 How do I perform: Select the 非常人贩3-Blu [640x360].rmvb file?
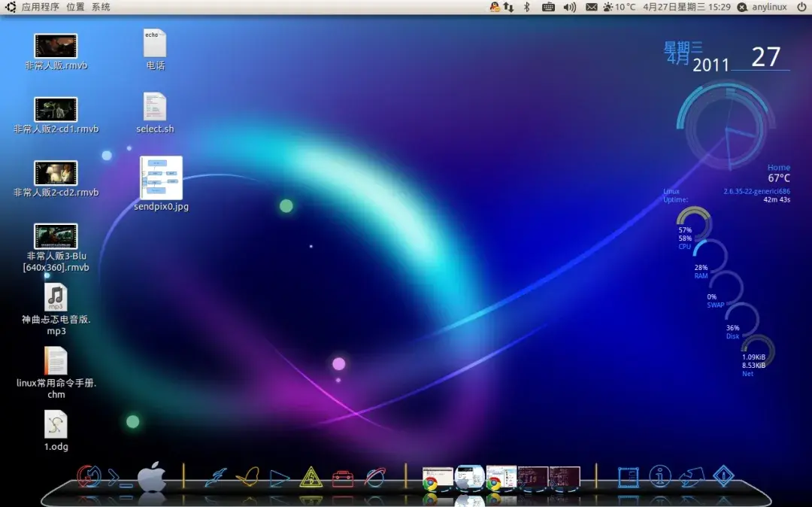pyautogui.click(x=56, y=247)
